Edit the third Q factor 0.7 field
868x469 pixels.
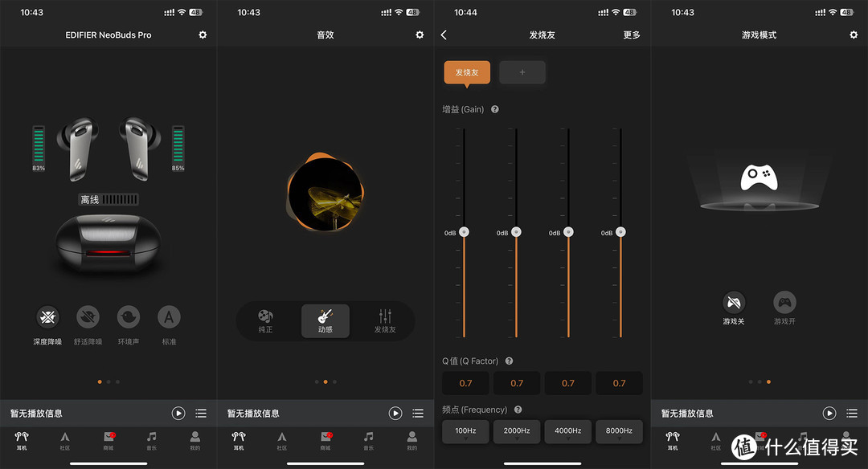(x=568, y=383)
